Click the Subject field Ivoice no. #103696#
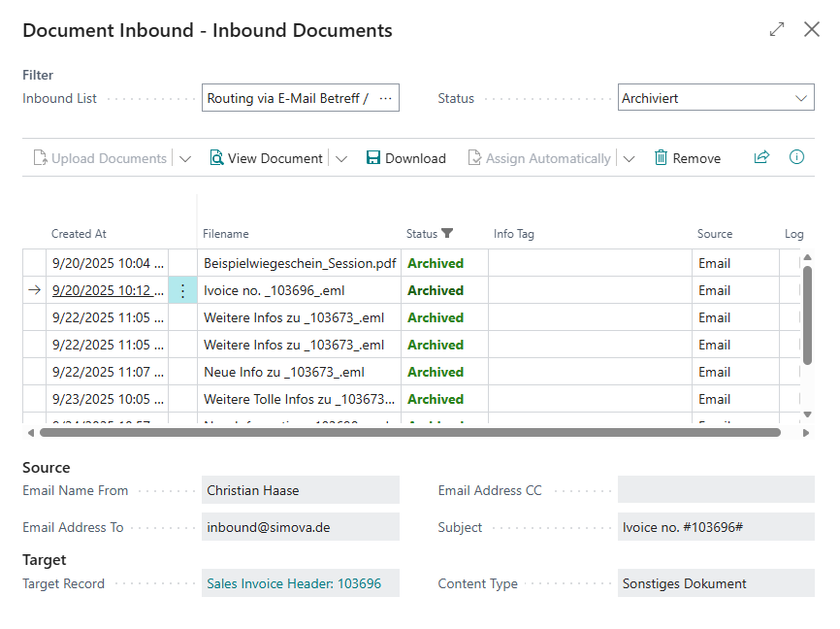The height and width of the screenshot is (629, 840). click(x=716, y=527)
